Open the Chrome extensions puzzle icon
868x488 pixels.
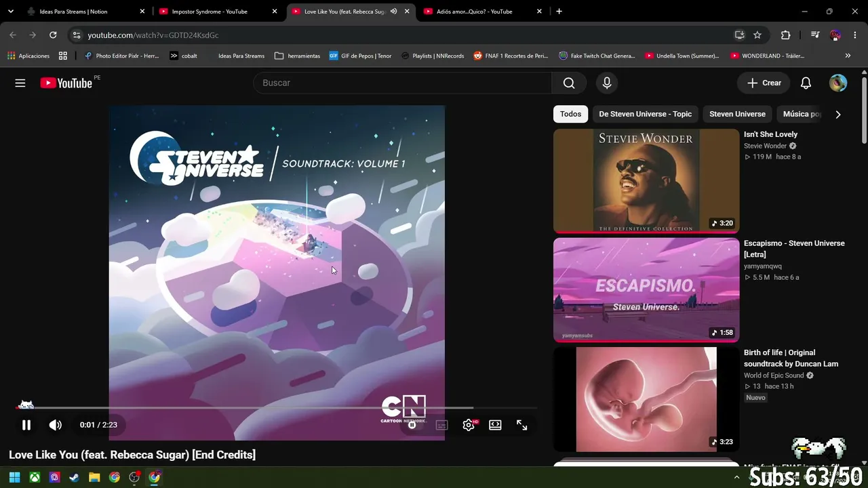(x=786, y=35)
